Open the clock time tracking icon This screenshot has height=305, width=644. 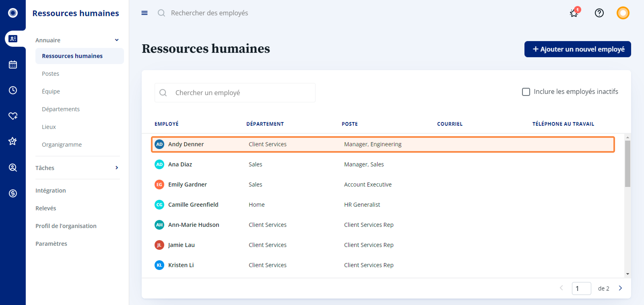pos(13,90)
